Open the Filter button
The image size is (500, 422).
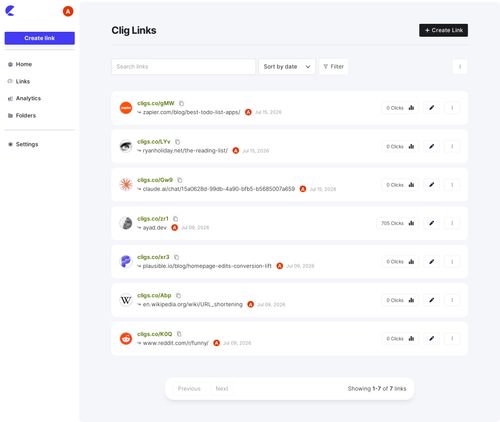pyautogui.click(x=334, y=67)
